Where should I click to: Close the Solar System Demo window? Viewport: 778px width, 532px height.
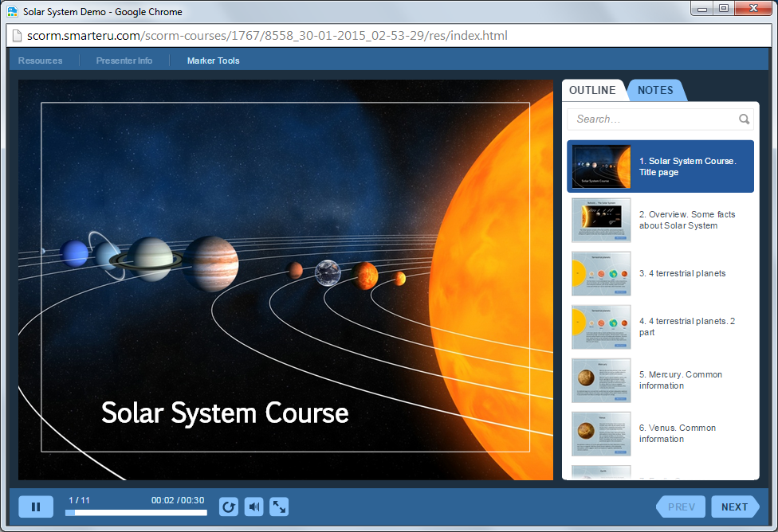[x=754, y=9]
